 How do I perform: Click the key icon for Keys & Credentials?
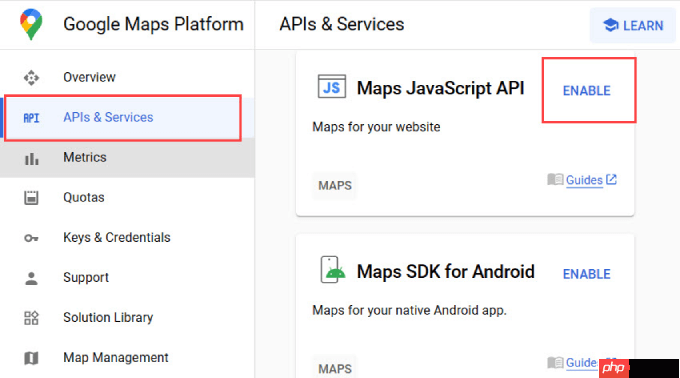click(31, 238)
